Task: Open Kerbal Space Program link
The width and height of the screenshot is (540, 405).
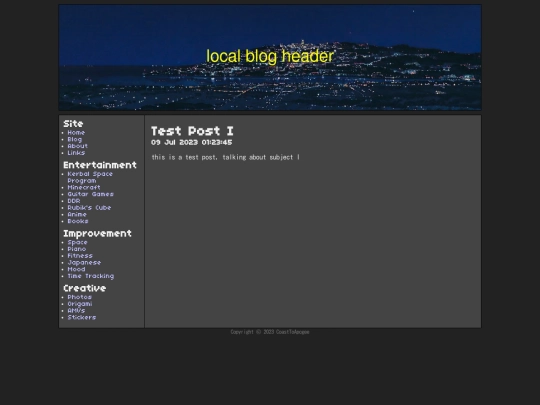Action: pos(90,177)
